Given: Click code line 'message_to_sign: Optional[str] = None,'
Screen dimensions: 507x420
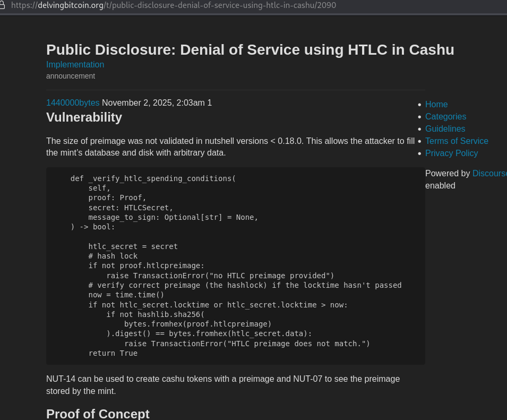Looking at the screenshot, I should coord(173,217).
